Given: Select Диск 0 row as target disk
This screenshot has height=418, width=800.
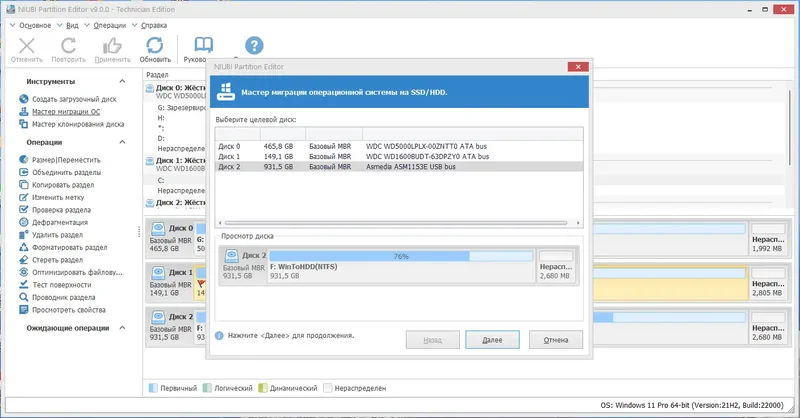Looking at the screenshot, I should point(399,146).
